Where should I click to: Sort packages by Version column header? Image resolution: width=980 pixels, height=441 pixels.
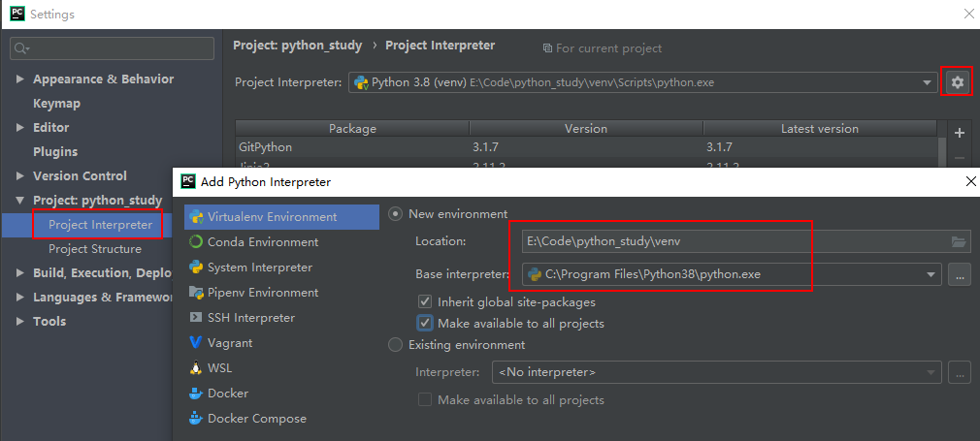pos(586,129)
